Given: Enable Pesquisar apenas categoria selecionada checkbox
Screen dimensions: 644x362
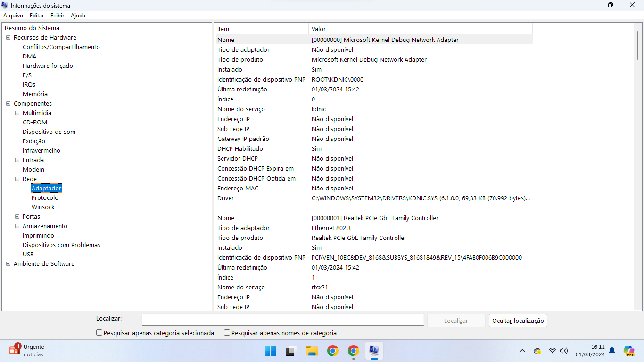Looking at the screenshot, I should (x=99, y=333).
